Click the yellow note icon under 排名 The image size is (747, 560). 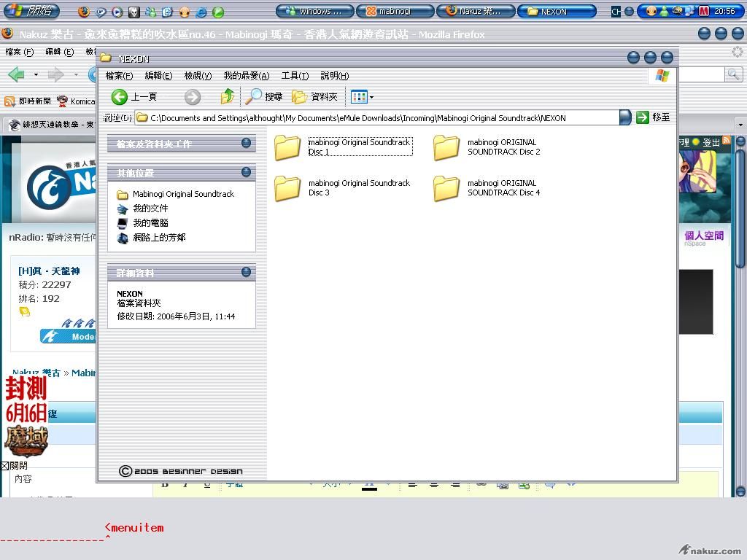coord(24,312)
